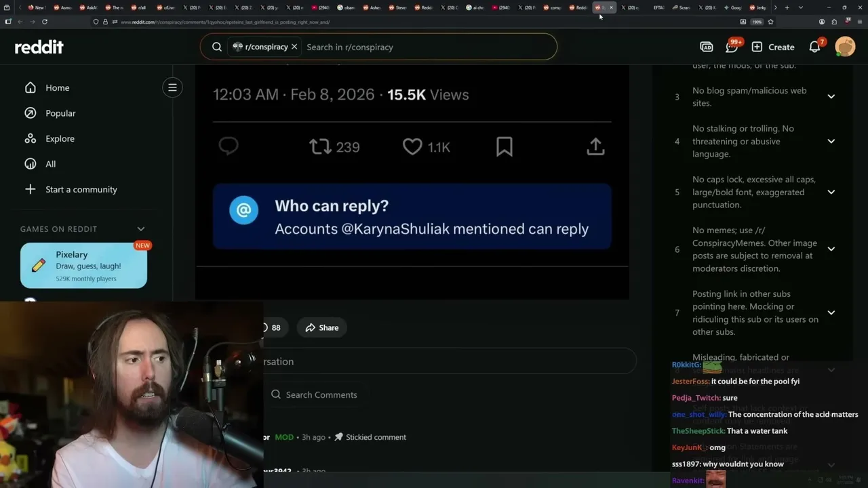Expand rule 3 No blog spam

pyautogui.click(x=831, y=96)
